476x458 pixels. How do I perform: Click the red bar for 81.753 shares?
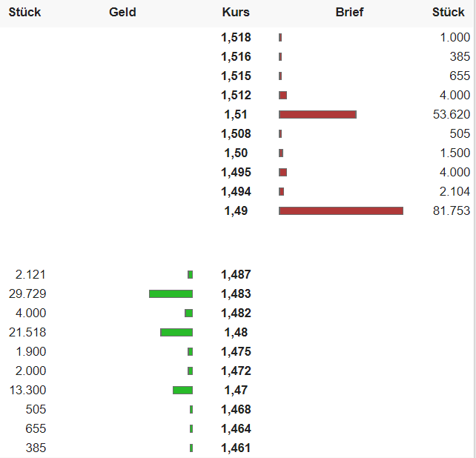coord(341,210)
